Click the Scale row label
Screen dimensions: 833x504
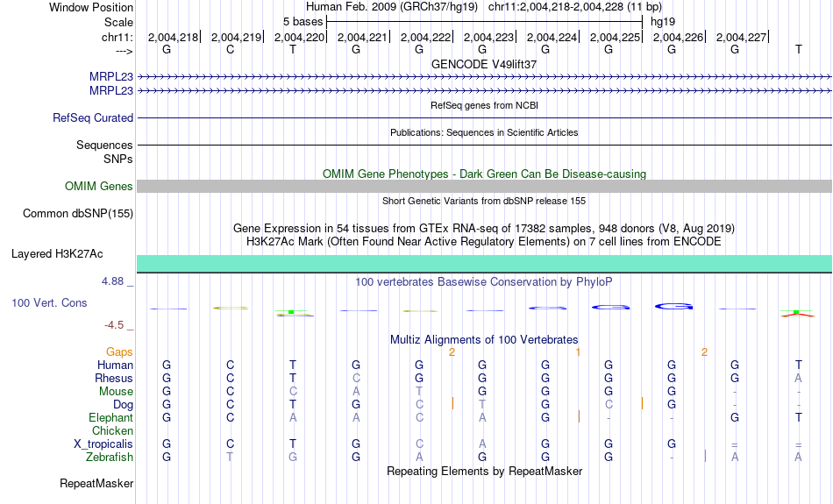tap(119, 22)
